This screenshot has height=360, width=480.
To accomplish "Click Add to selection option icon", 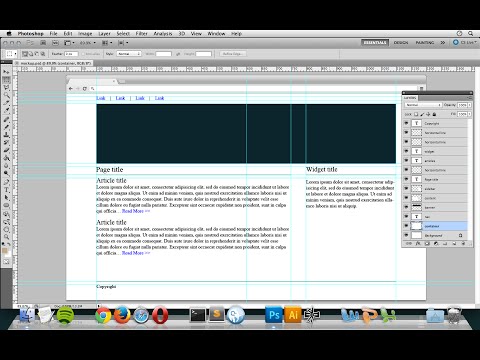I will pyautogui.click(x=31, y=54).
